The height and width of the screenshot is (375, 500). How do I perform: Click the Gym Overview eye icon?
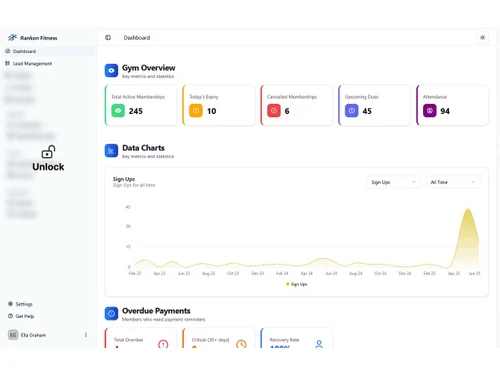(111, 71)
